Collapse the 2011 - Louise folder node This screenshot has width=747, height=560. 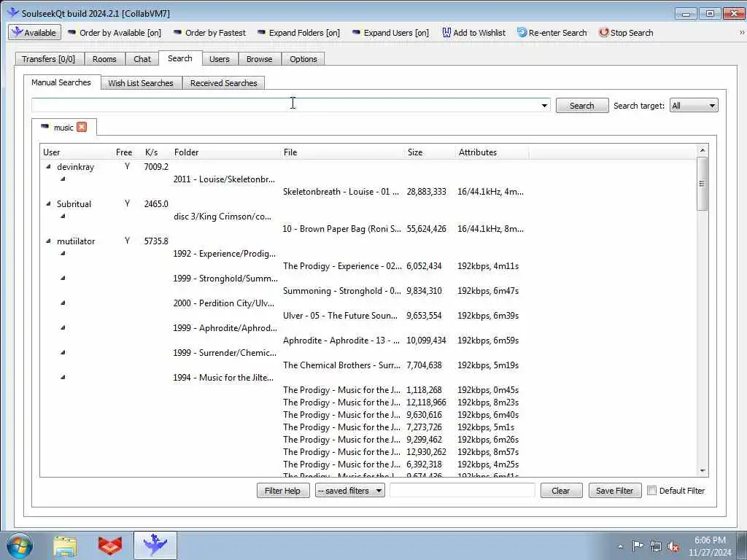pyautogui.click(x=63, y=179)
